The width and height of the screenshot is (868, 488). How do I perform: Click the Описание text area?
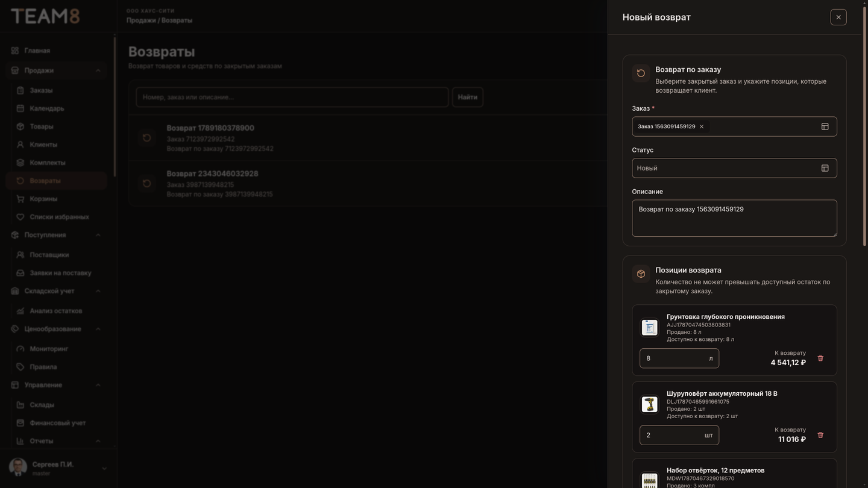(734, 218)
